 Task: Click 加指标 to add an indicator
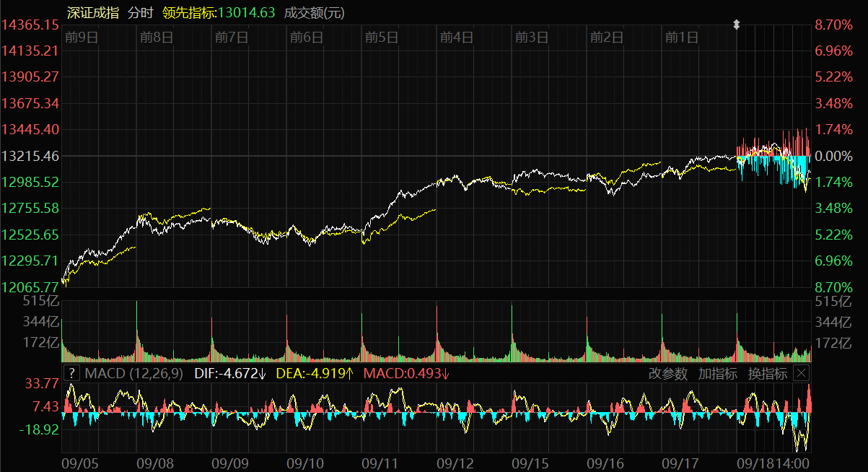point(717,373)
